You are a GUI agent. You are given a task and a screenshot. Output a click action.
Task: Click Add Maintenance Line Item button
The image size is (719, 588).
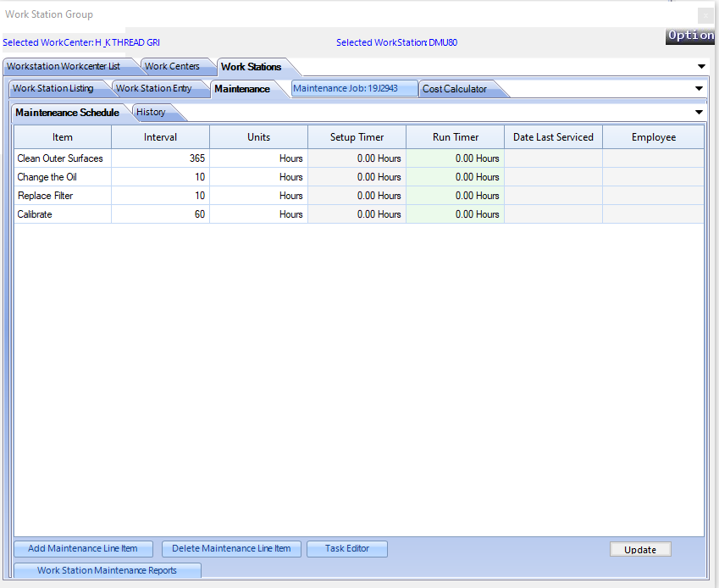coord(83,548)
